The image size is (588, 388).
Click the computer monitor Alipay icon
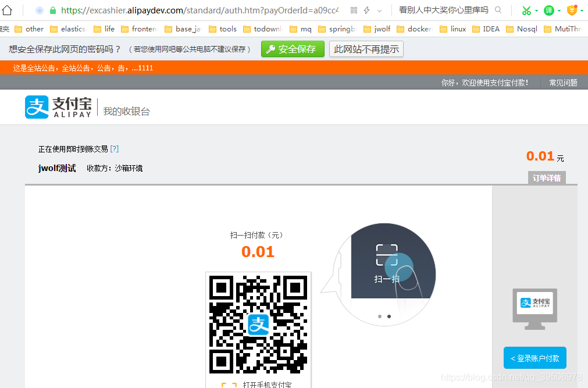(x=534, y=309)
